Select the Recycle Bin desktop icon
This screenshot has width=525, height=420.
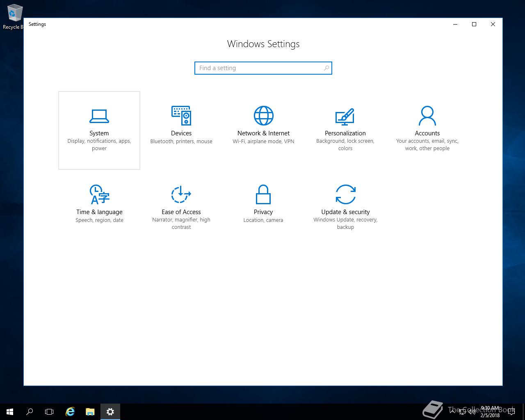pos(14,17)
